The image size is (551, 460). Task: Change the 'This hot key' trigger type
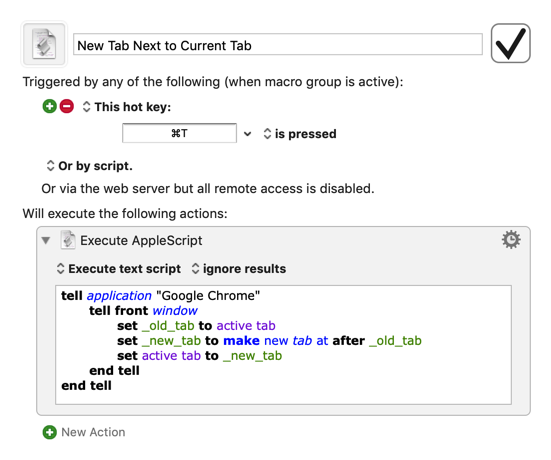point(127,107)
